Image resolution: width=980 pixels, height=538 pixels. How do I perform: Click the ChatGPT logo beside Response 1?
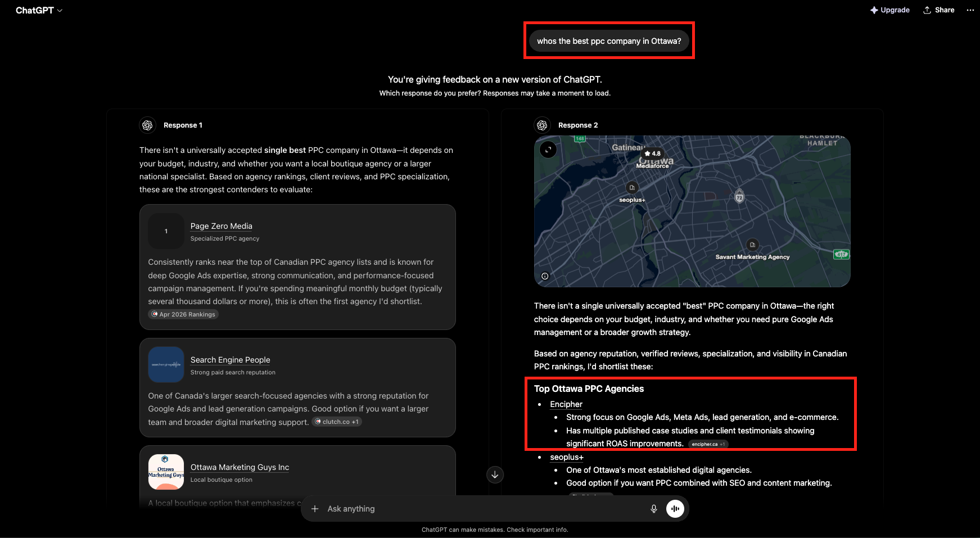pyautogui.click(x=147, y=125)
